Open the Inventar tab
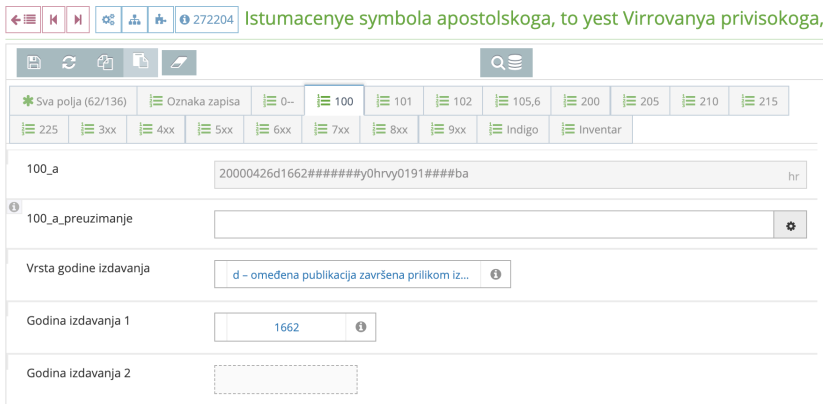This screenshot has width=826, height=404. (591, 130)
